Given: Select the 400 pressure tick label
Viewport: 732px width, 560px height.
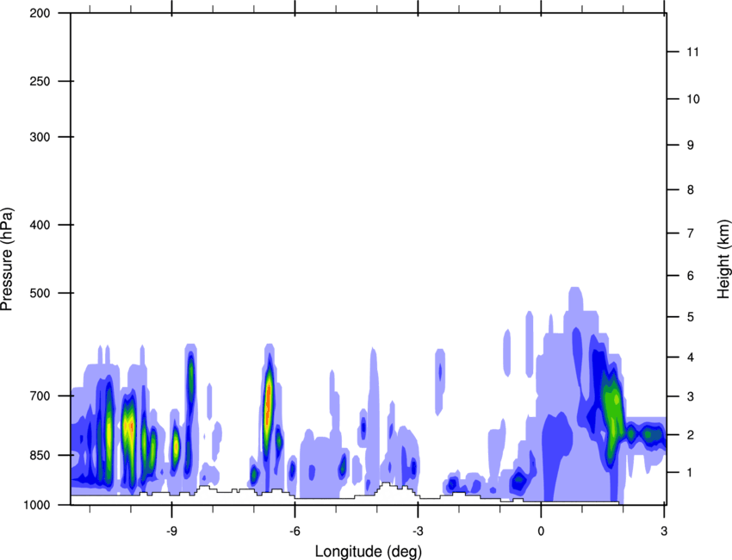Looking at the screenshot, I should click(40, 225).
